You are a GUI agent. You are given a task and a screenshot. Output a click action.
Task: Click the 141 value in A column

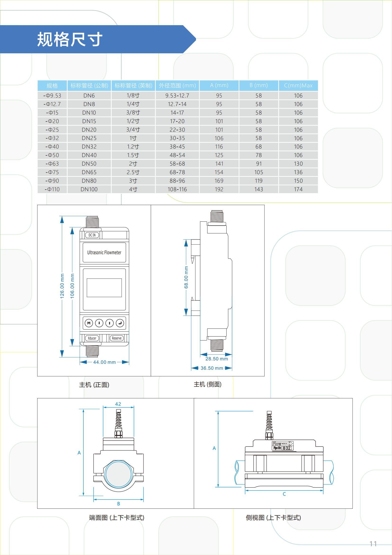pyautogui.click(x=219, y=164)
